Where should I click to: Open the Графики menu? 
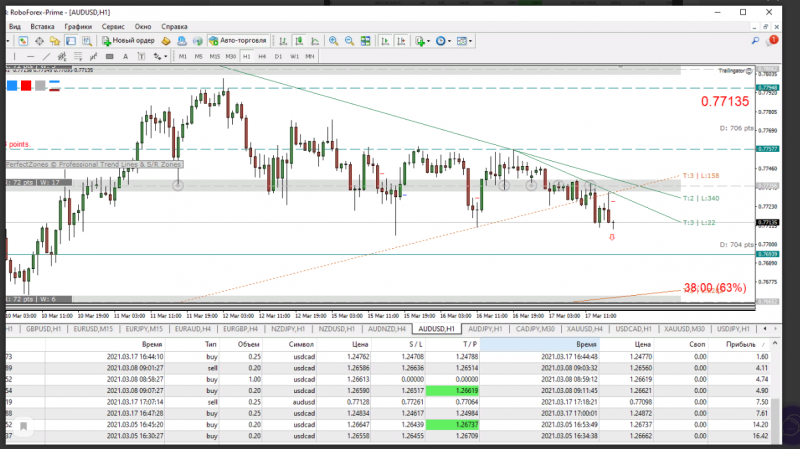pyautogui.click(x=78, y=27)
